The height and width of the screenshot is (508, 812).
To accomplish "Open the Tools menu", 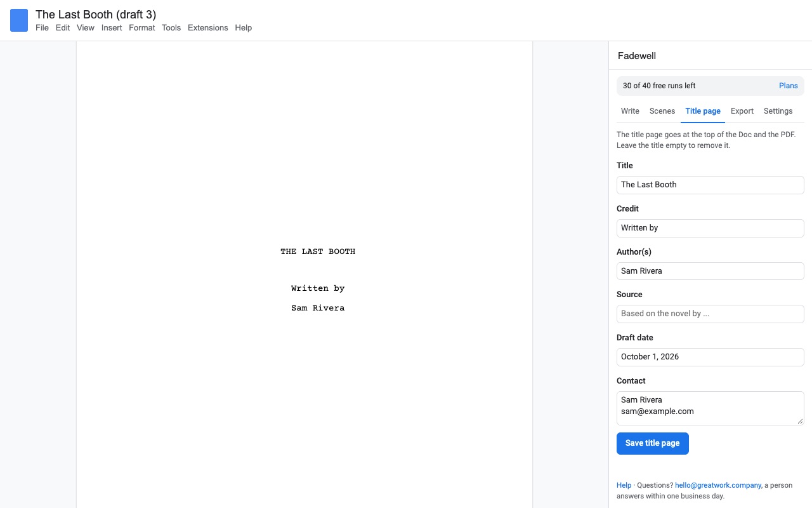I will click(x=171, y=28).
